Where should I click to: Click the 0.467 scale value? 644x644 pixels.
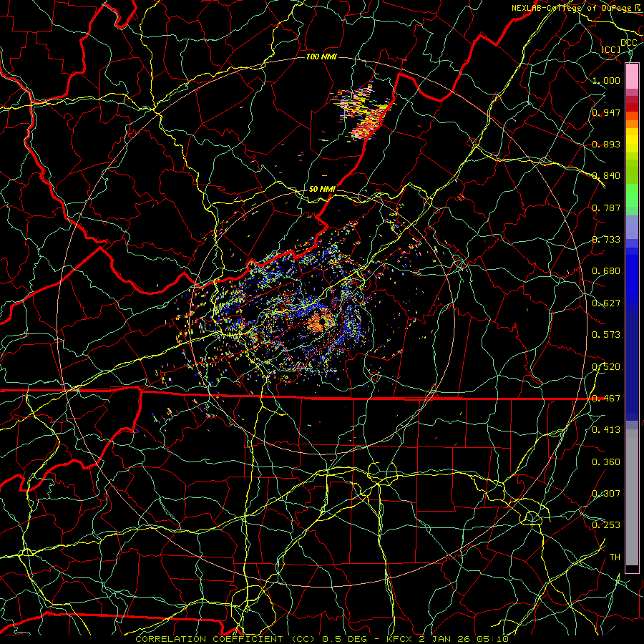tap(606, 399)
